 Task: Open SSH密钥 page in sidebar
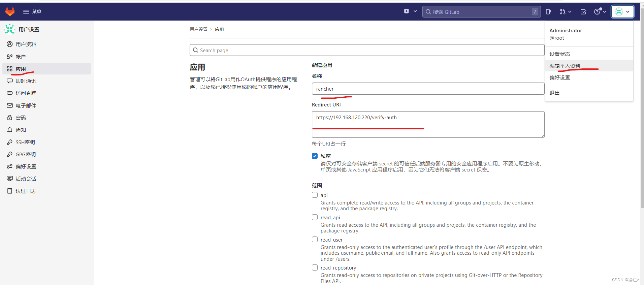(46, 142)
